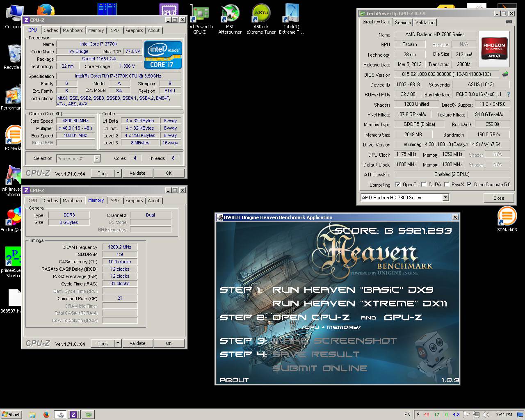Click the 7:41 PM taskbar clock

[x=504, y=415]
